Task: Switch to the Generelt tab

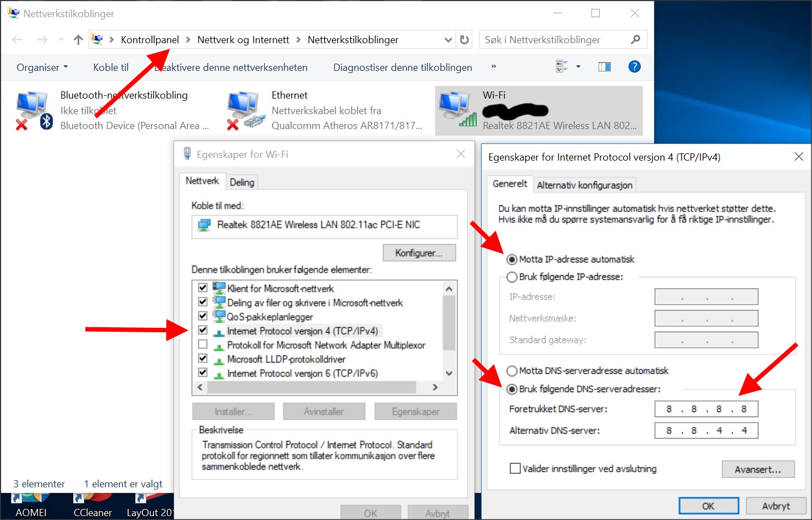Action: [510, 183]
